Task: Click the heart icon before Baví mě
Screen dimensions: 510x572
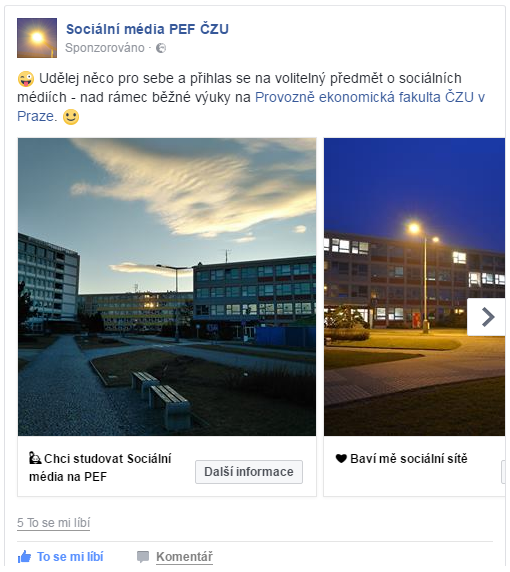Action: tap(341, 459)
